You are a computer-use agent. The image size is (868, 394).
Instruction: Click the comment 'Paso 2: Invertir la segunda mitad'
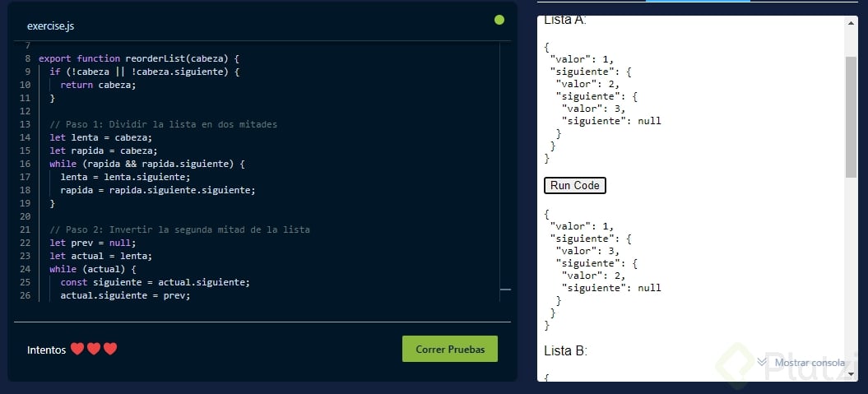point(179,229)
